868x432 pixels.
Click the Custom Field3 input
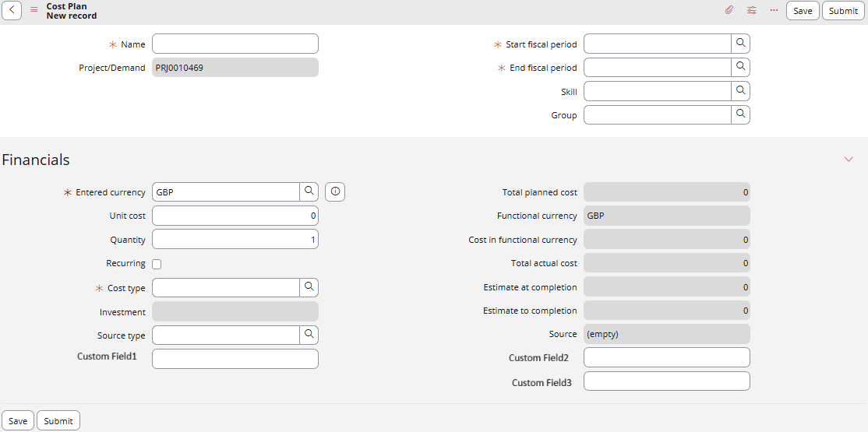click(x=667, y=381)
